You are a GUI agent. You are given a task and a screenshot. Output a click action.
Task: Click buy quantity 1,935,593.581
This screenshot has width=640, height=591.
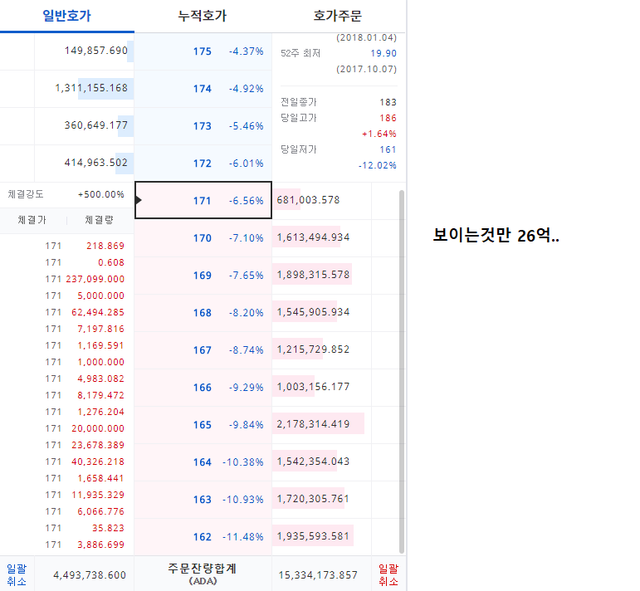click(x=313, y=536)
